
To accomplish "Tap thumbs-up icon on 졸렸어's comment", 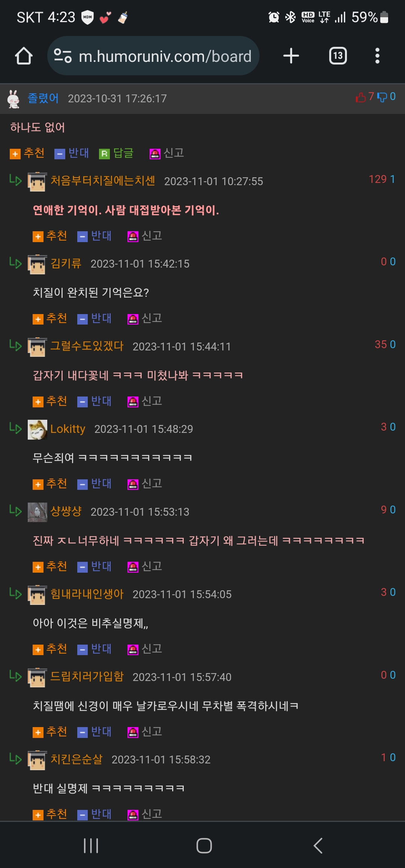I will tap(361, 97).
